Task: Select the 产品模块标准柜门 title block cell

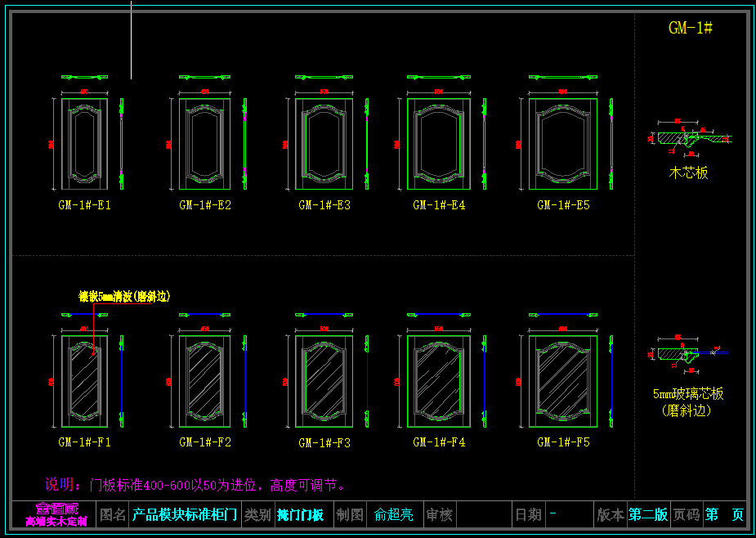Action: click(185, 515)
